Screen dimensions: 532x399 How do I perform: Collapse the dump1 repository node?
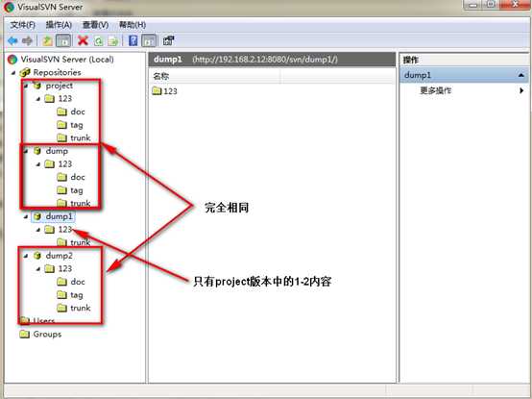[26, 216]
